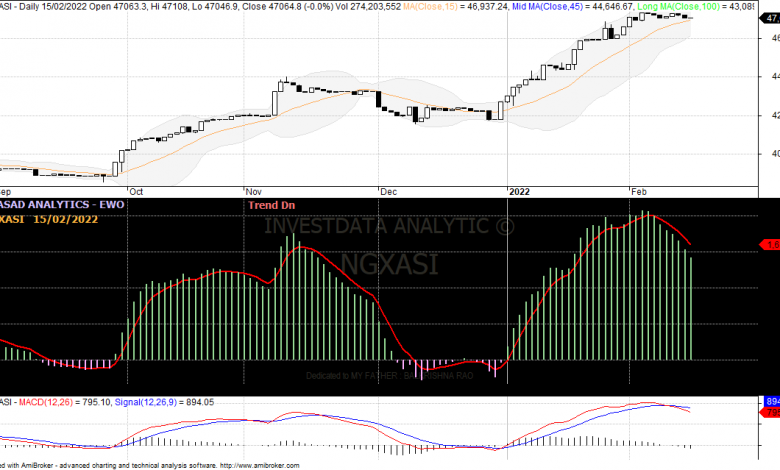Click the blue 894 Signal value marker
Screen dimensions: 780x470
[x=772, y=401]
